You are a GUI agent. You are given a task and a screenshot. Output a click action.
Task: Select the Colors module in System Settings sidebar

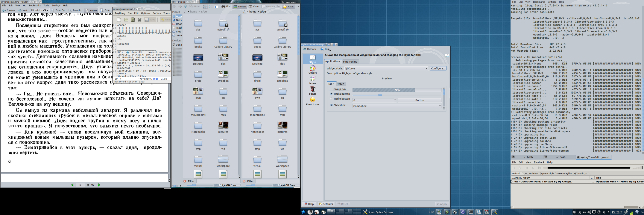[313, 70]
